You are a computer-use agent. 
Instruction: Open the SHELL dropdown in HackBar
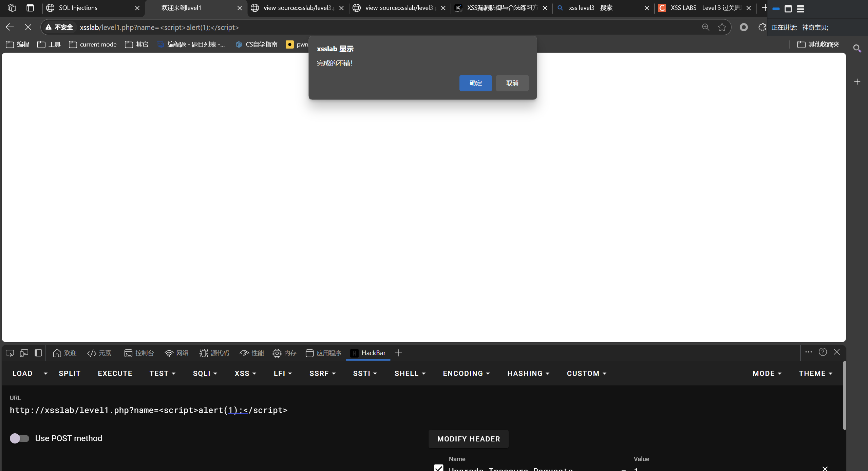point(410,374)
